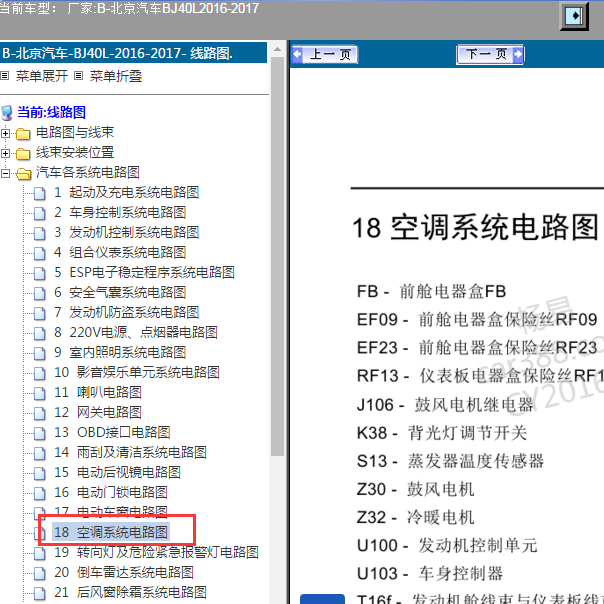Viewport: 604px width, 604px height.
Task: Open 11 喇叭电路图
Action: click(x=98, y=393)
